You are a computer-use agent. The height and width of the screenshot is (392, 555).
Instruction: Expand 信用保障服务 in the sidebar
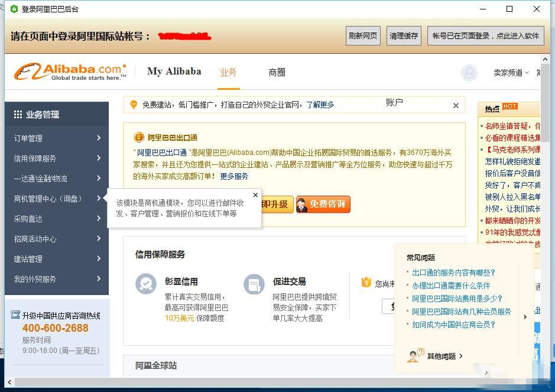point(57,158)
